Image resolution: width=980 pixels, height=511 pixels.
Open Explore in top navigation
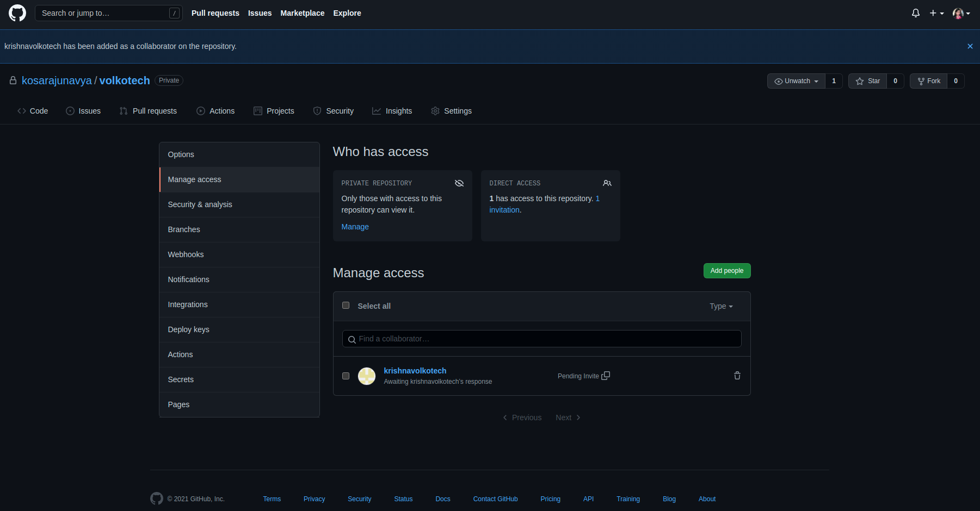pos(347,13)
